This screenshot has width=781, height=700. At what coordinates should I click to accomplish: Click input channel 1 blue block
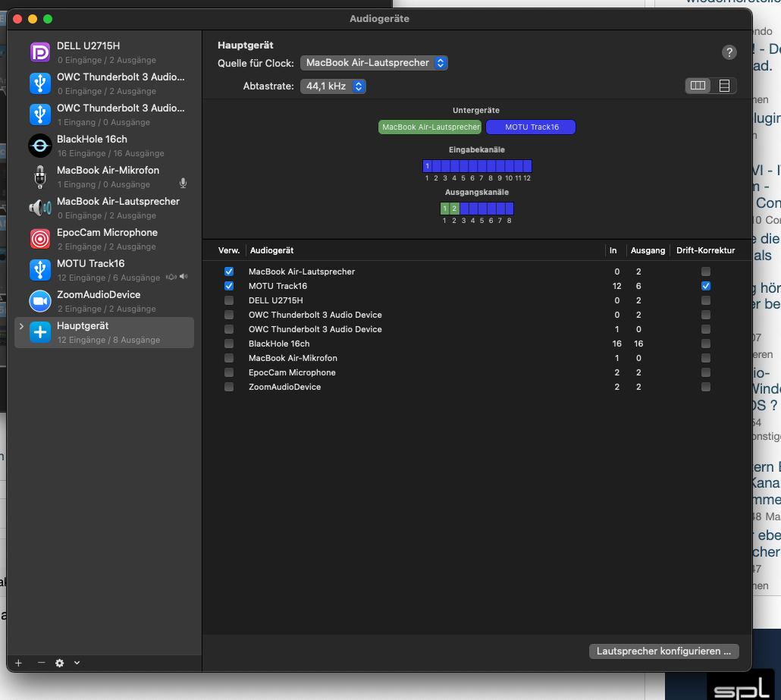(428, 166)
